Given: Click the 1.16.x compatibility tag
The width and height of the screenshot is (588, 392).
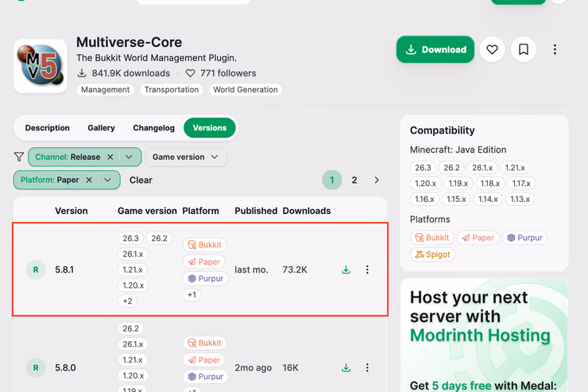Looking at the screenshot, I should coord(424,200).
